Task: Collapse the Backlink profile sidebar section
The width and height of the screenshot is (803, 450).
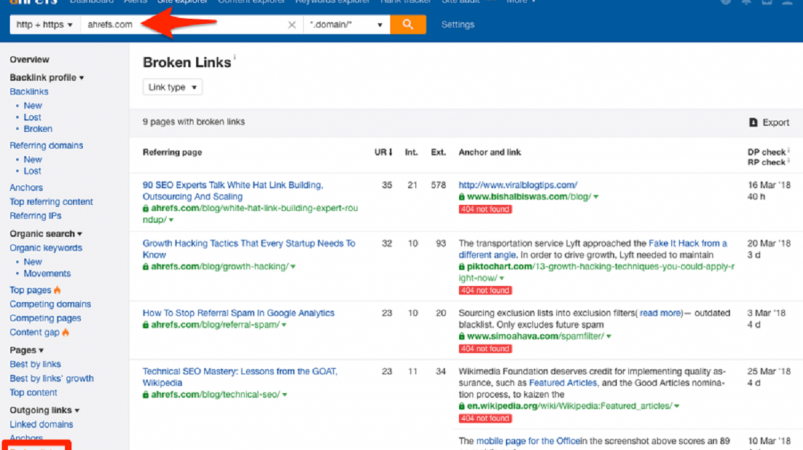Action: tap(47, 77)
